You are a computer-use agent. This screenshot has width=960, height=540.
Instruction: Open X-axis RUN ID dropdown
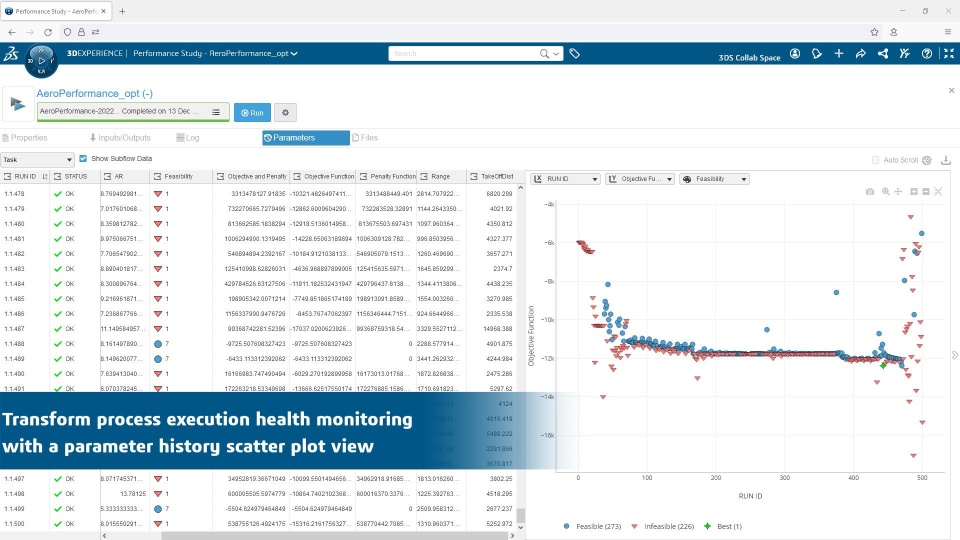(x=565, y=179)
